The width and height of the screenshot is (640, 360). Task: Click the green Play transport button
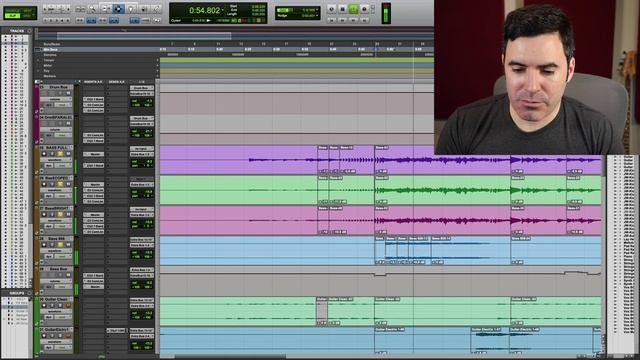click(x=354, y=9)
